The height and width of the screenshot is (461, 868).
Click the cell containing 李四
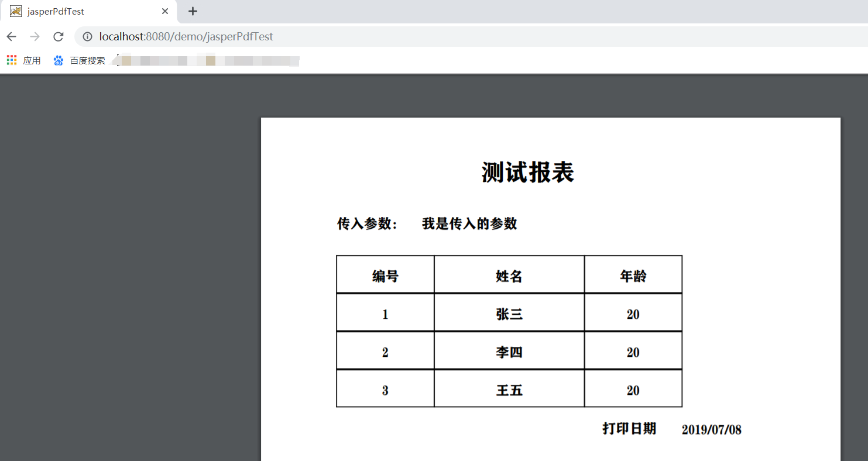(509, 351)
